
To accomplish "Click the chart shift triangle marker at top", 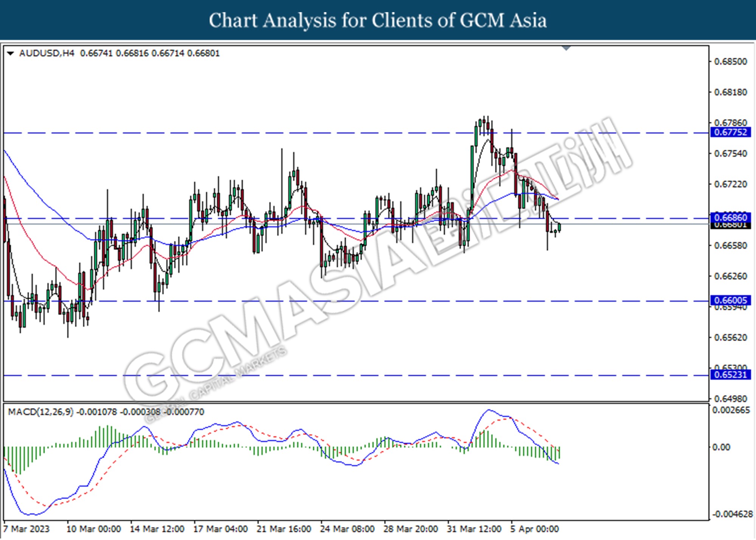I will coord(566,48).
